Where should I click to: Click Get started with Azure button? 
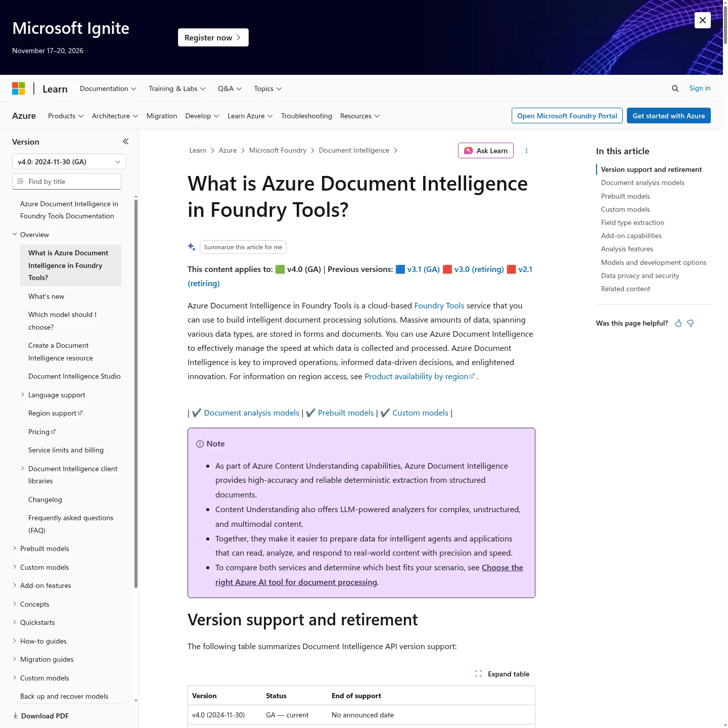click(669, 116)
